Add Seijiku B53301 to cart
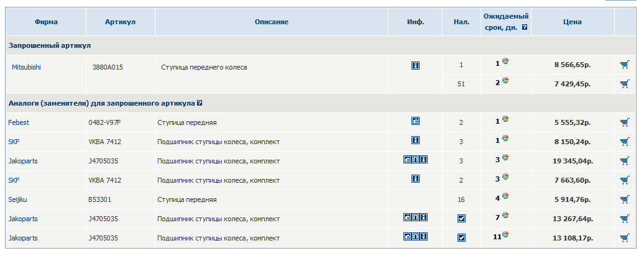This screenshot has height=256, width=644. coord(624,199)
